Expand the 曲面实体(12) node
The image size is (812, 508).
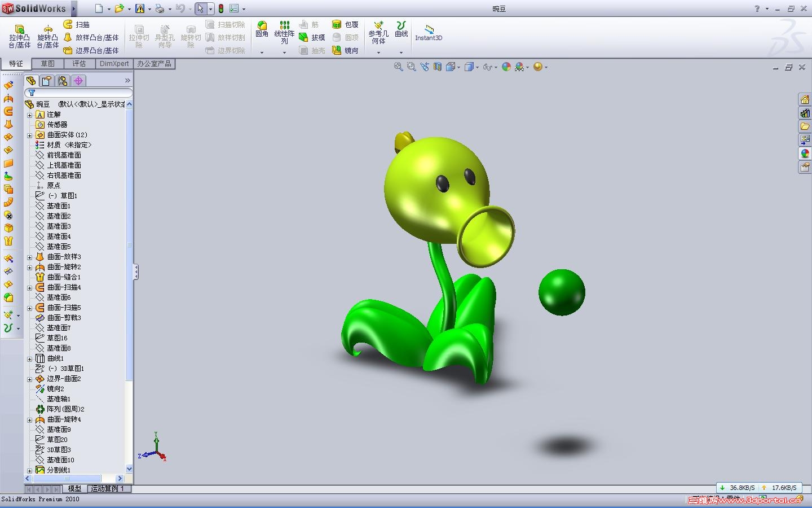pos(30,135)
